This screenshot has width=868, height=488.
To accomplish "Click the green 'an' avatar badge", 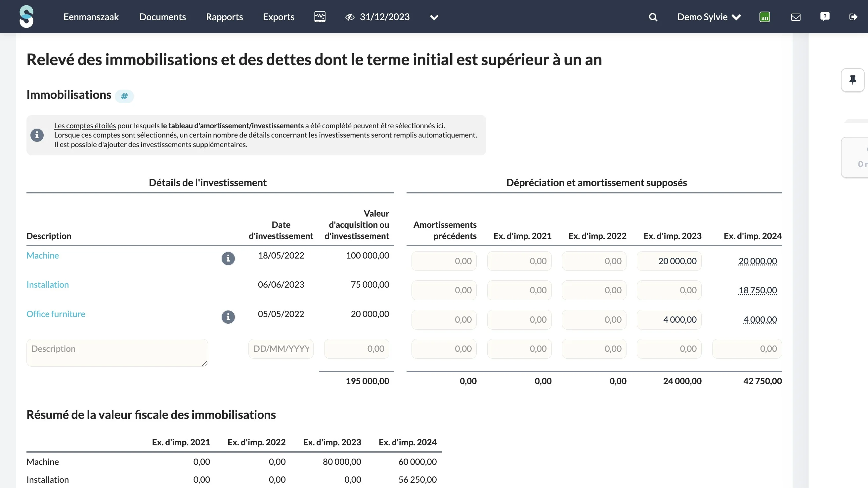I will [x=764, y=17].
